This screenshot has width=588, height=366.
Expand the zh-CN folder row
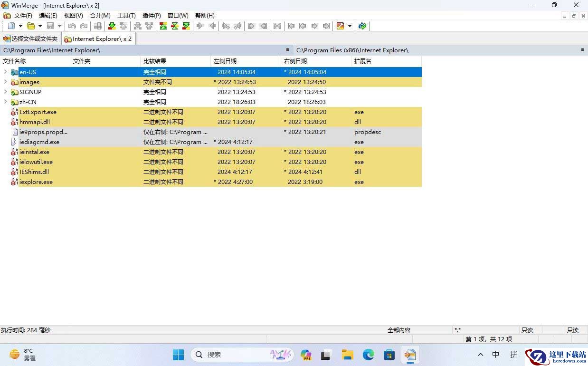pos(5,102)
